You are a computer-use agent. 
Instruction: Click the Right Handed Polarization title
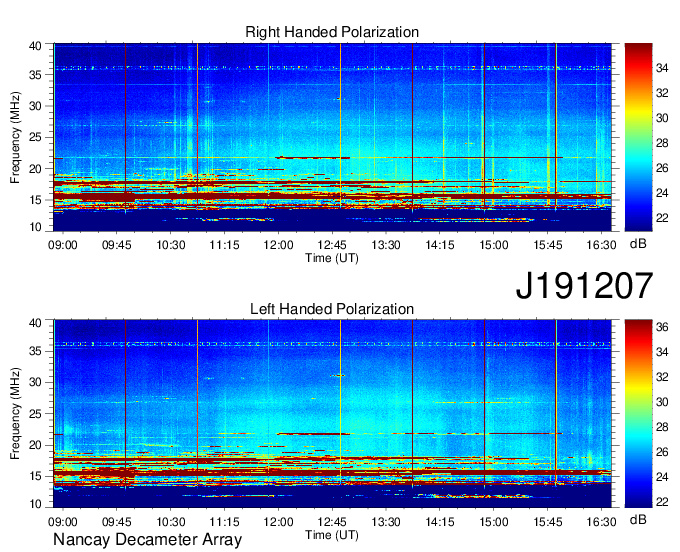pos(332,32)
